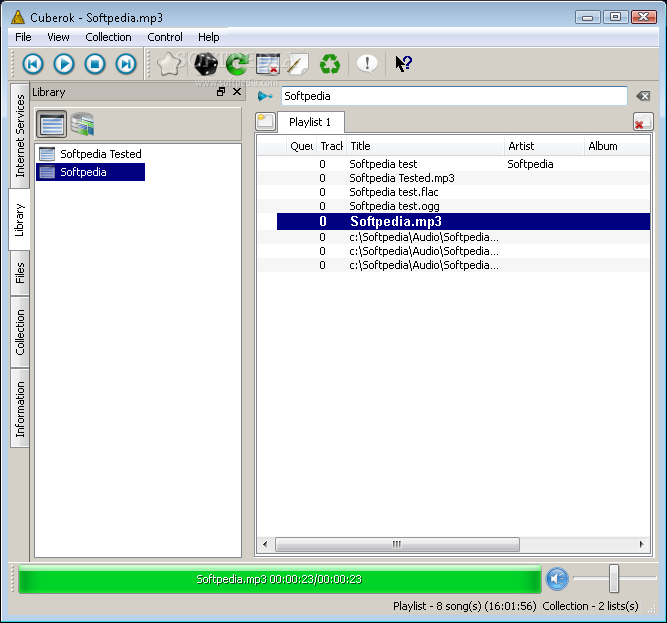Viewport: 667px width, 623px height.
Task: Add a new playlist tab
Action: pos(265,122)
